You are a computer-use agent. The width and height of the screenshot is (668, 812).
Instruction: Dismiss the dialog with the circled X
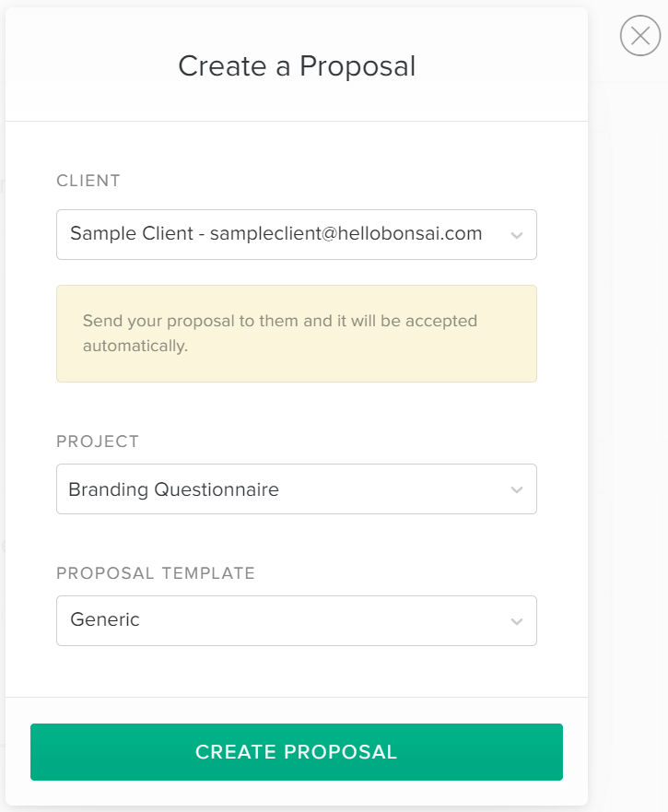(640, 36)
